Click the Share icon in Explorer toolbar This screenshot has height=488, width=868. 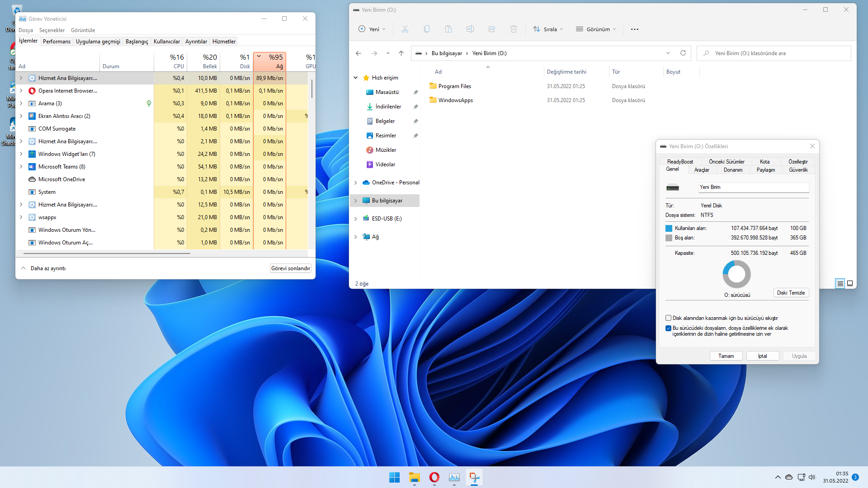pyautogui.click(x=492, y=29)
